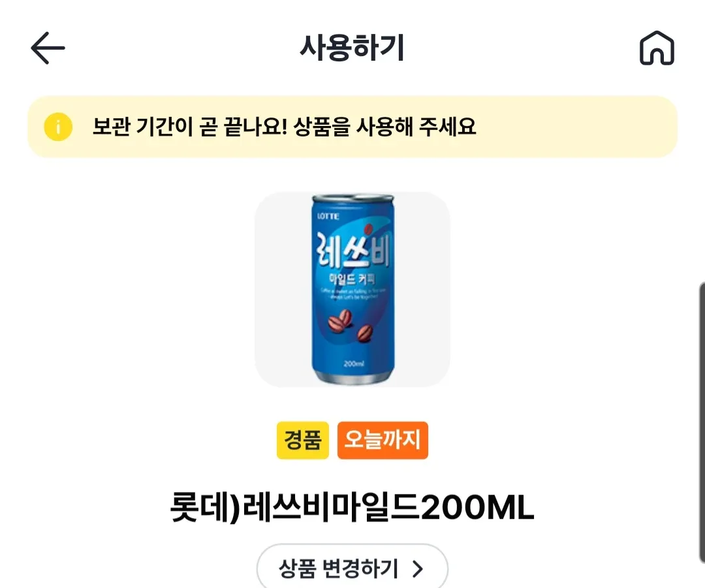Screen dimensions: 705x588
Task: Click the 사용하기 page title
Action: (352, 48)
